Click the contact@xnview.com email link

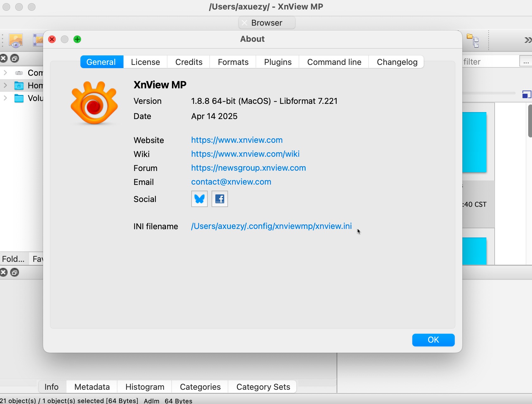231,182
